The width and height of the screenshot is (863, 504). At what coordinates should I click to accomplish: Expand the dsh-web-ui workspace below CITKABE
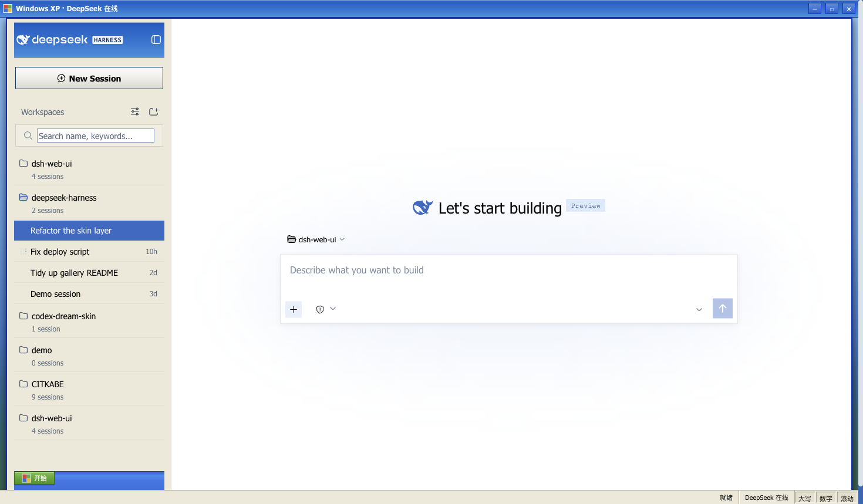tap(89, 424)
